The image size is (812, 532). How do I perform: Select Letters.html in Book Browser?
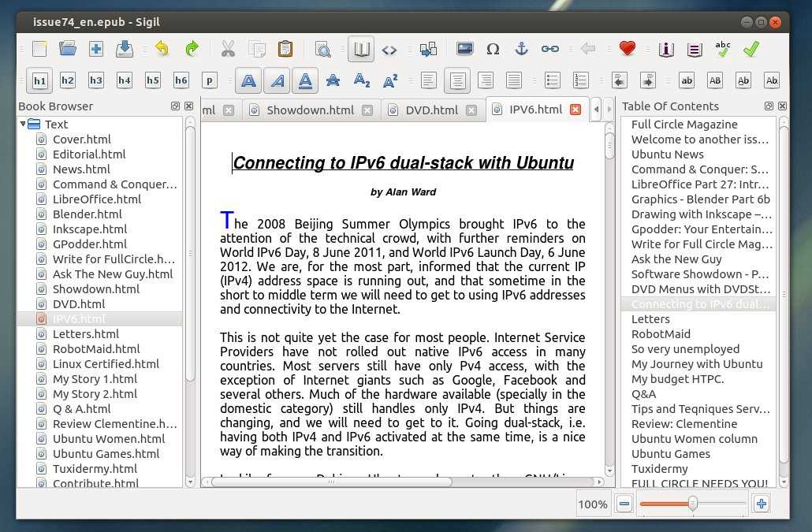pos(85,334)
